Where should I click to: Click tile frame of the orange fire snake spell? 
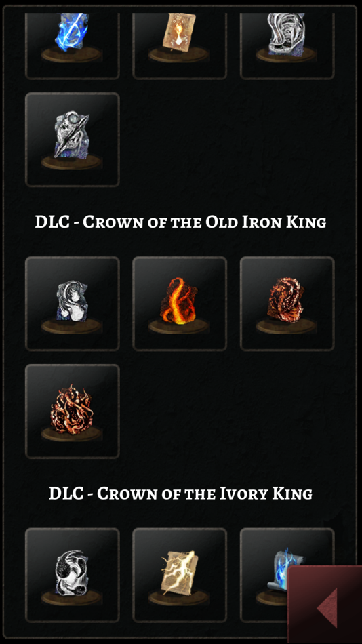[x=180, y=304]
